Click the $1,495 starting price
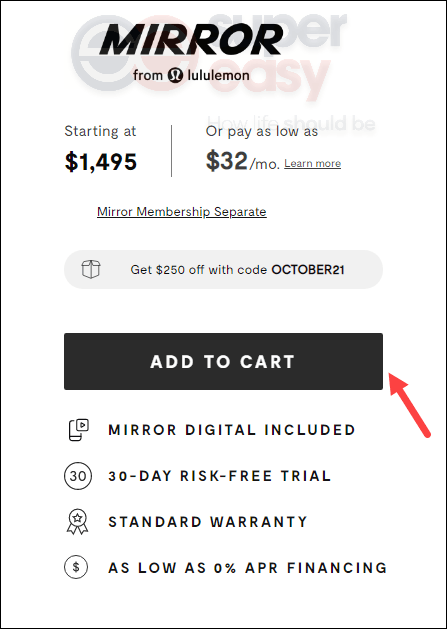Image resolution: width=447 pixels, height=629 pixels. pyautogui.click(x=101, y=162)
